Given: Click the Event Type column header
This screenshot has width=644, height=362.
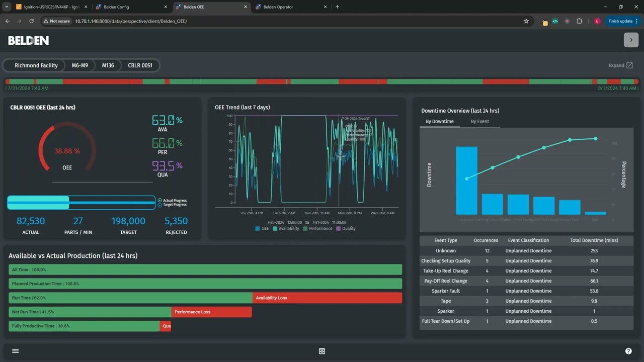Looking at the screenshot, I should pos(446,240).
